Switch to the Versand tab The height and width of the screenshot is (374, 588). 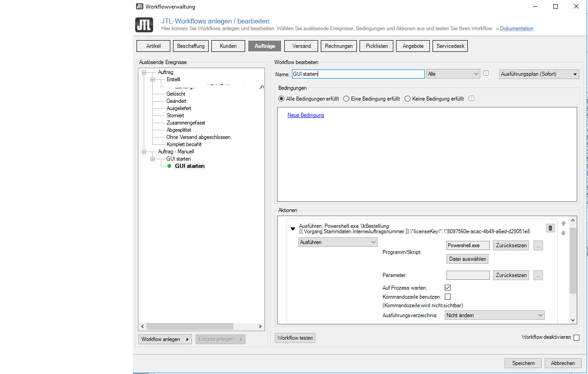(x=301, y=46)
